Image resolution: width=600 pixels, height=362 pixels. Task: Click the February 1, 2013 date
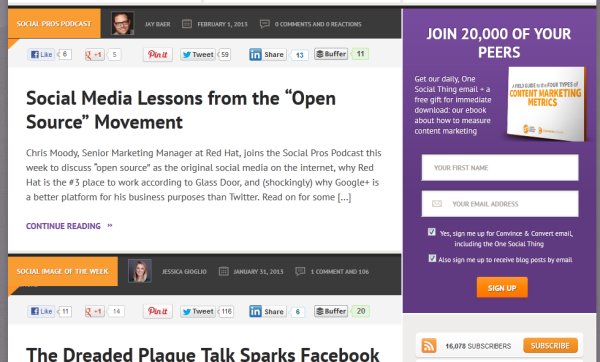tap(222, 24)
